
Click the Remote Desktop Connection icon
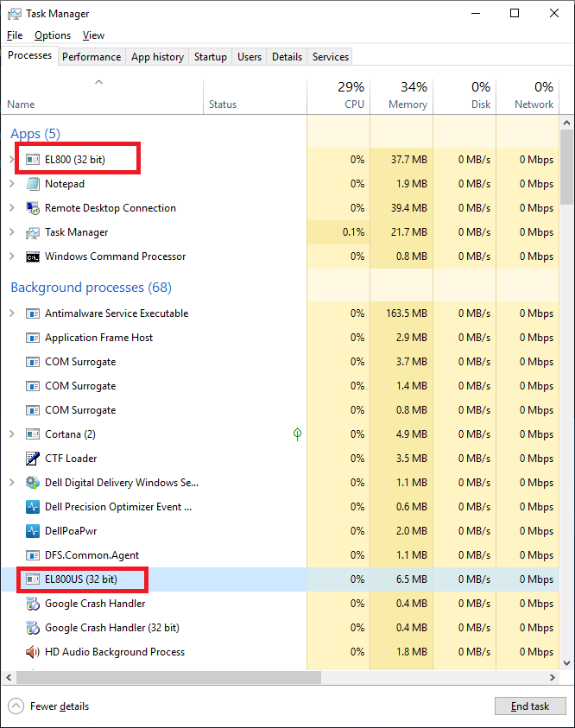pyautogui.click(x=33, y=208)
